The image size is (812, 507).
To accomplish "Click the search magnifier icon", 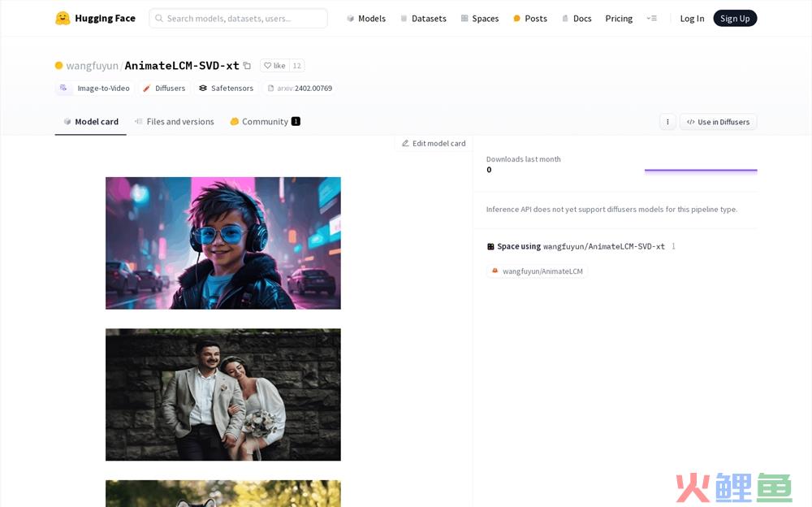I will pos(159,18).
